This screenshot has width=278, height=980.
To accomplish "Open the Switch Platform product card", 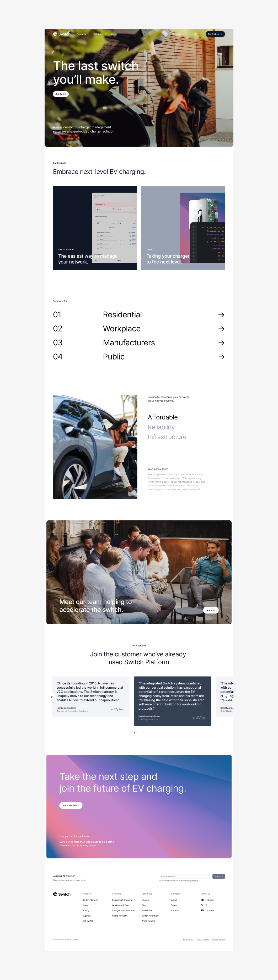I will coord(95,228).
